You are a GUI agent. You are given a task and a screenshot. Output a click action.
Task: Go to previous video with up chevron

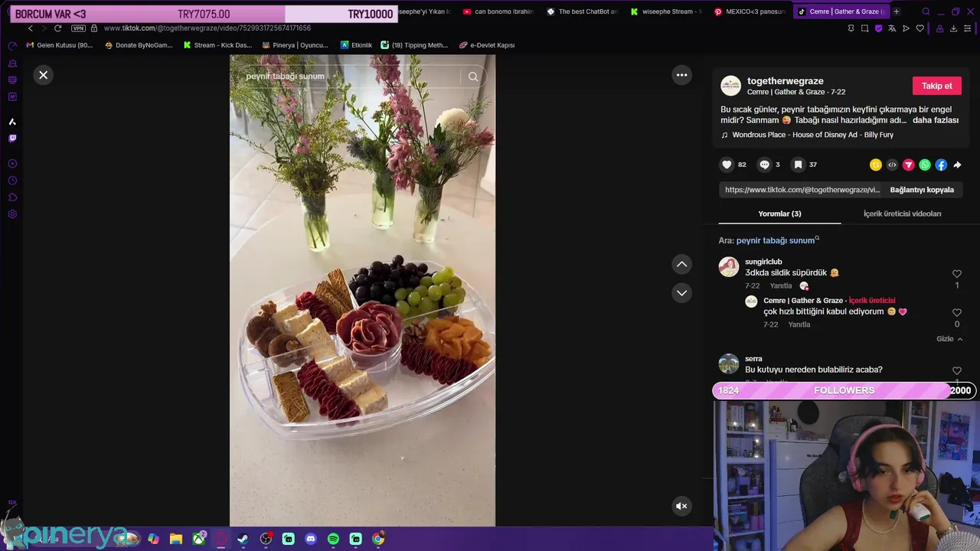(x=681, y=264)
